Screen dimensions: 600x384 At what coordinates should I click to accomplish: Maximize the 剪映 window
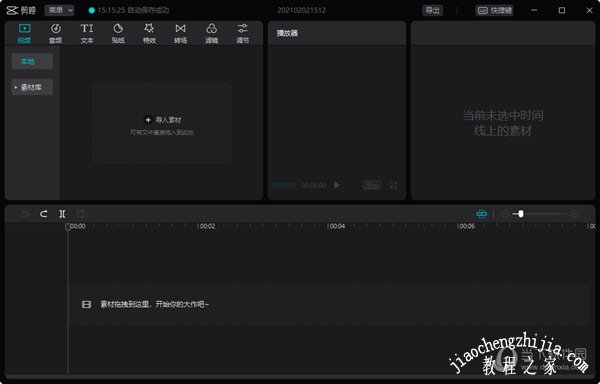[x=562, y=10]
